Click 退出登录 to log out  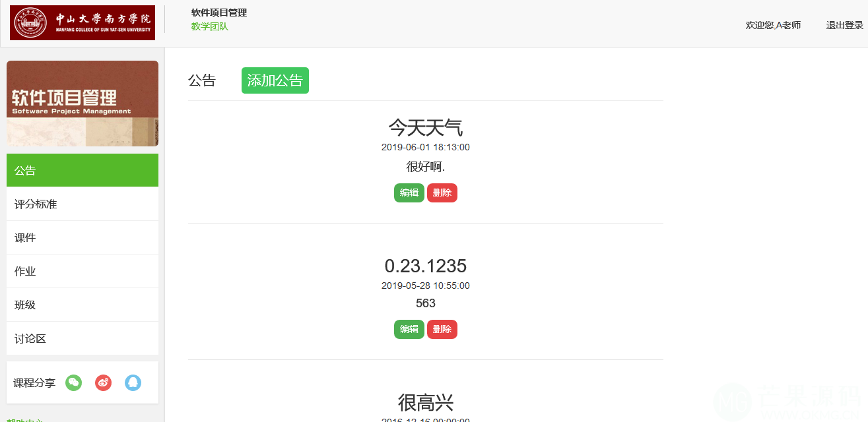[844, 26]
